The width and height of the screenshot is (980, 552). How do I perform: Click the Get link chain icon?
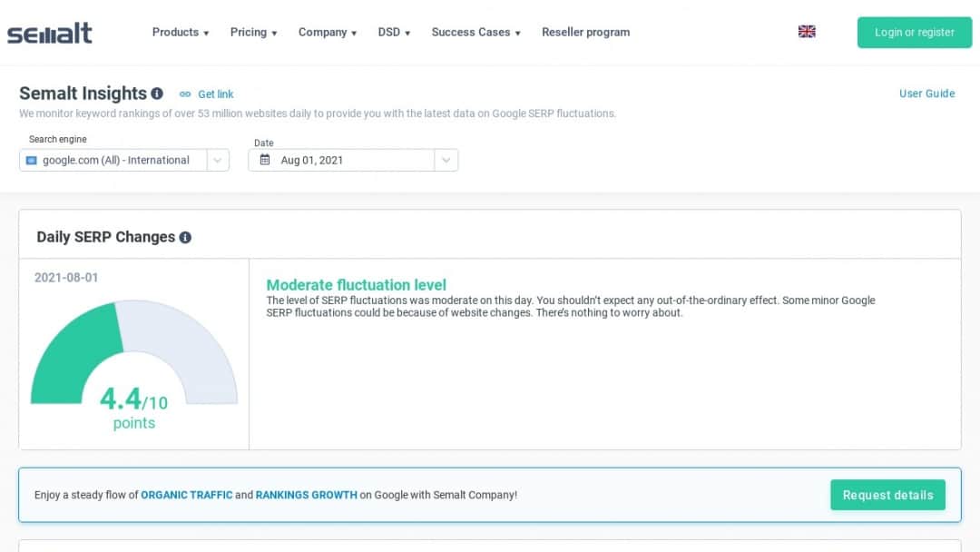coord(185,94)
